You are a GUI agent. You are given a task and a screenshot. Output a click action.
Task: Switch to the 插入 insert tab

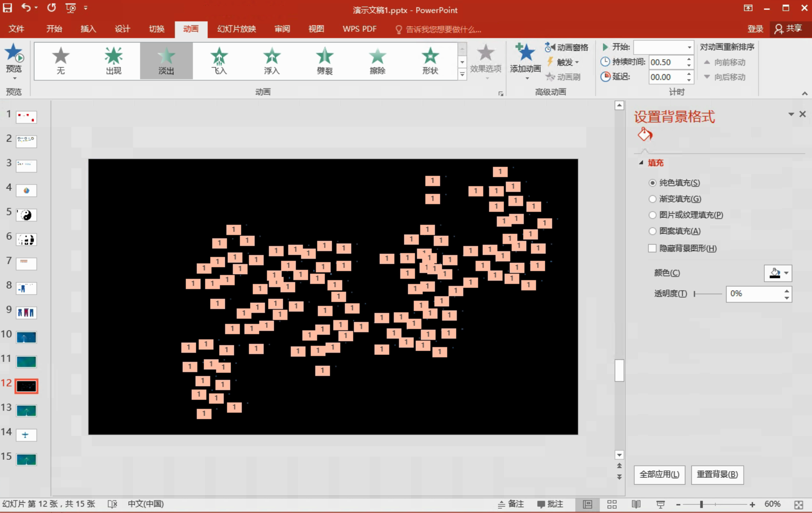click(88, 29)
